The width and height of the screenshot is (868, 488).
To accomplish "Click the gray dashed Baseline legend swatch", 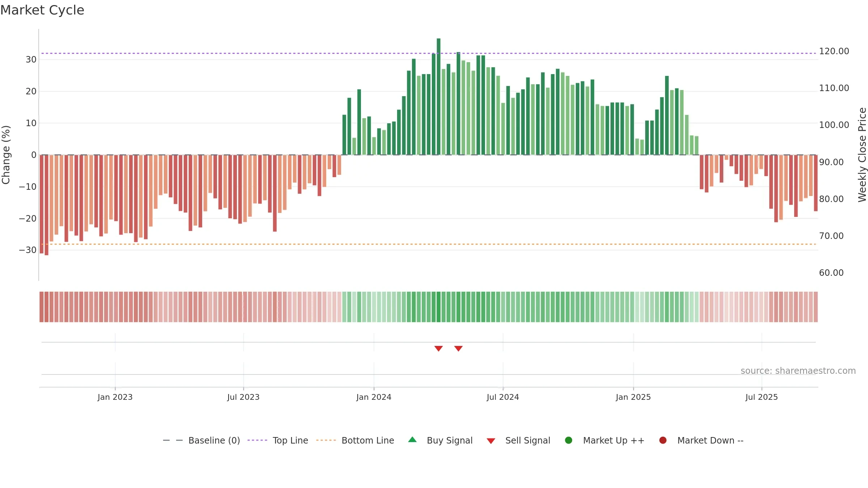I will 173,440.
